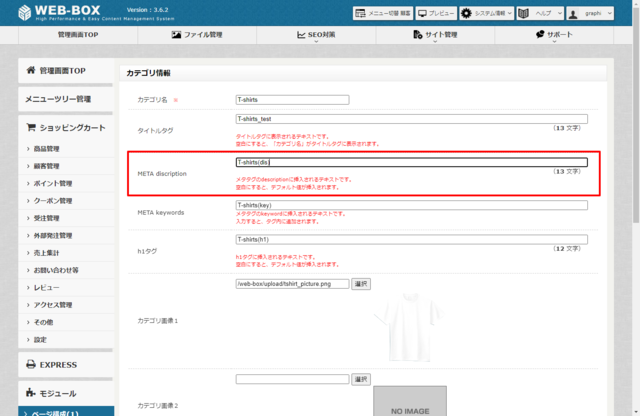Open the モジュール sidebar section
This screenshot has width=640, height=416.
tap(66, 394)
